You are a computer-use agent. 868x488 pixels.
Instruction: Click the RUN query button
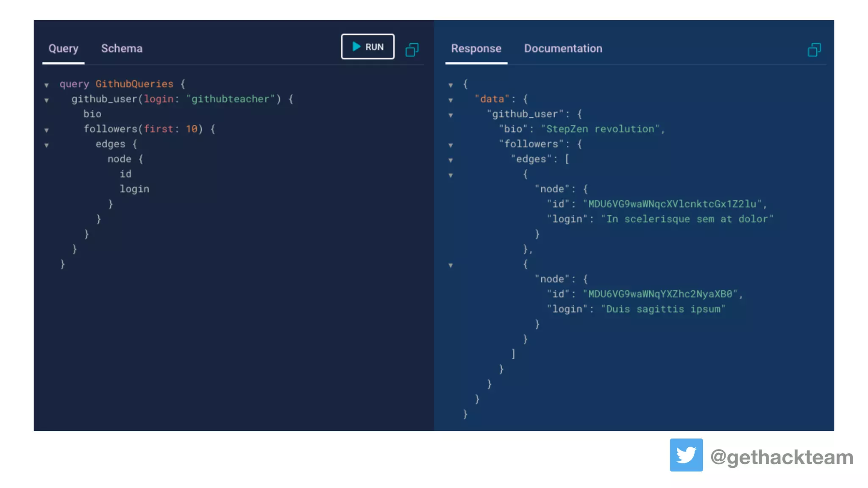pyautogui.click(x=367, y=47)
